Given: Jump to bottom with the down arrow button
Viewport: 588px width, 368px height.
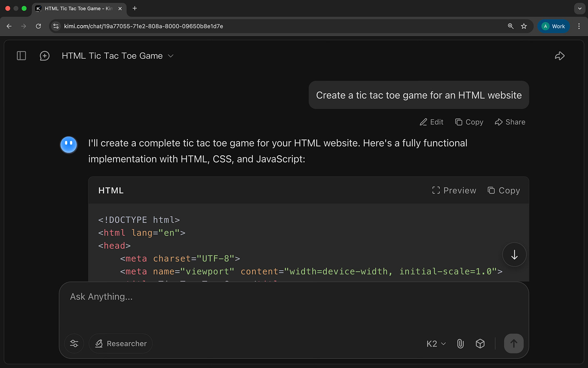Looking at the screenshot, I should pos(514,255).
